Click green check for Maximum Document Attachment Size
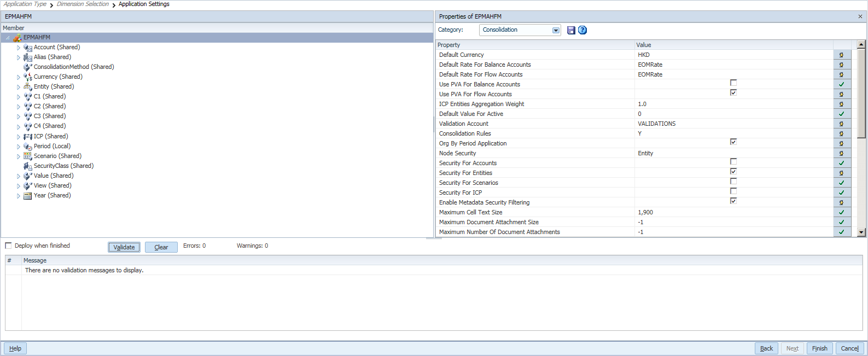The height and width of the screenshot is (356, 868). pos(841,222)
